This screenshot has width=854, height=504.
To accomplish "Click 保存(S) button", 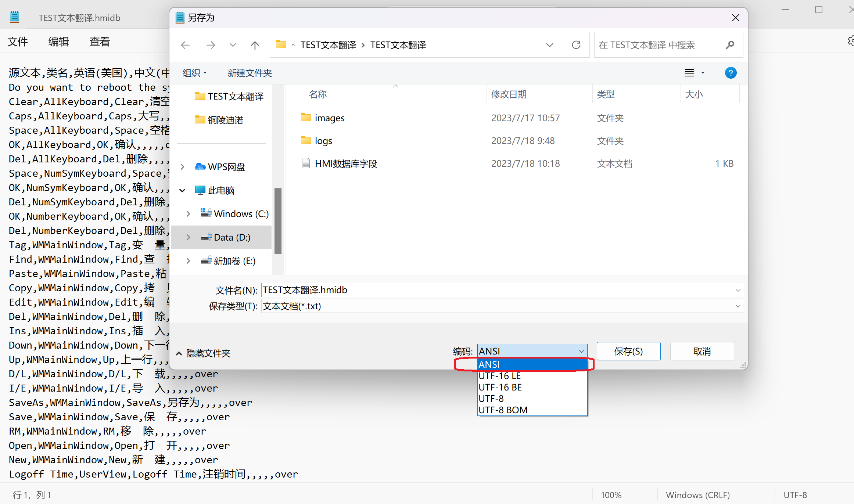I will (628, 351).
